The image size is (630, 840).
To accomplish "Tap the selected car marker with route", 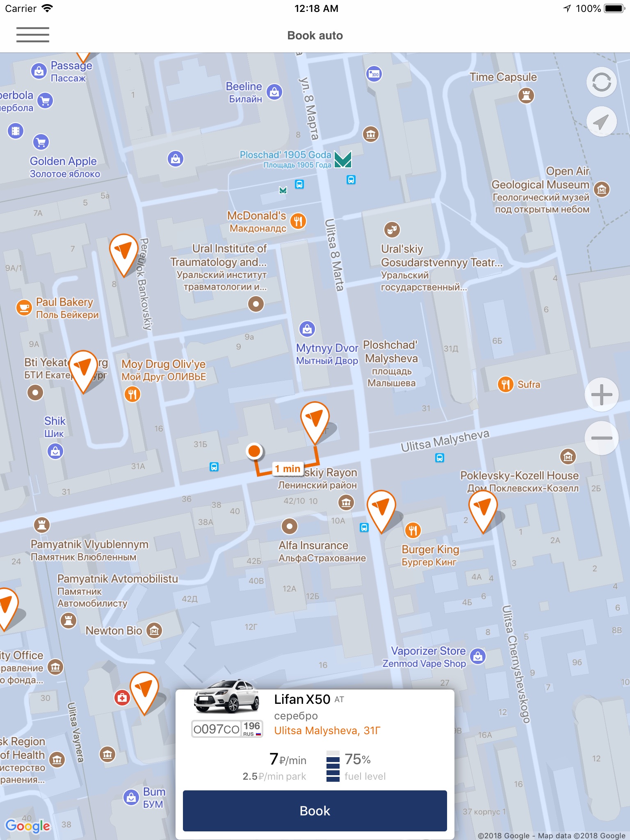I will point(315,422).
